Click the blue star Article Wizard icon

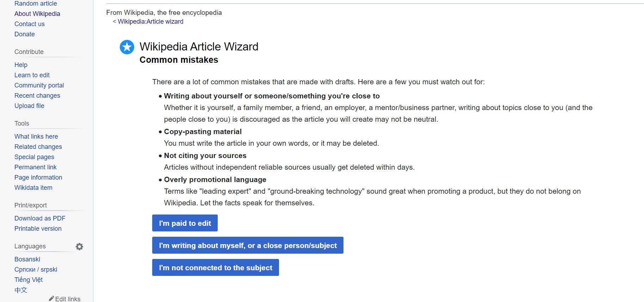[x=127, y=47]
